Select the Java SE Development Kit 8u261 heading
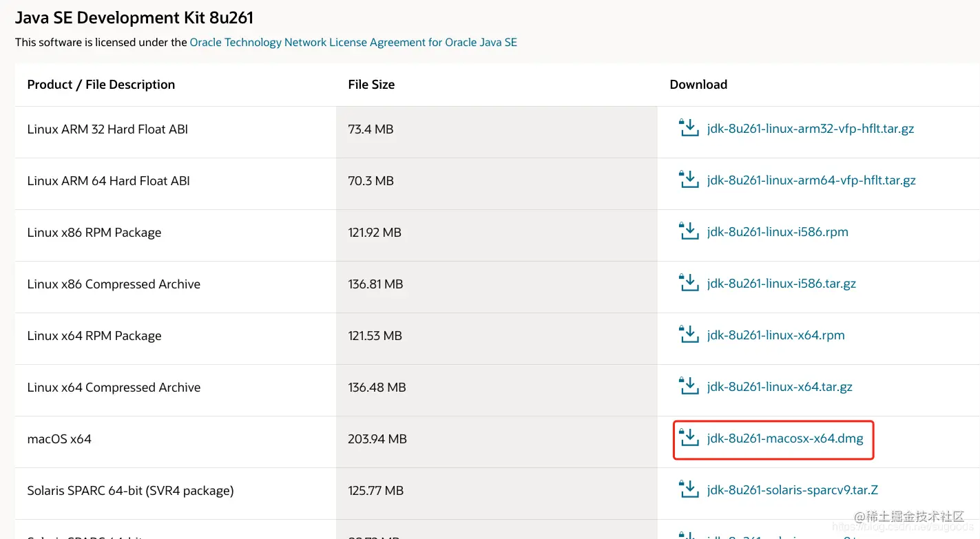Viewport: 980px width, 539px height. 134,17
